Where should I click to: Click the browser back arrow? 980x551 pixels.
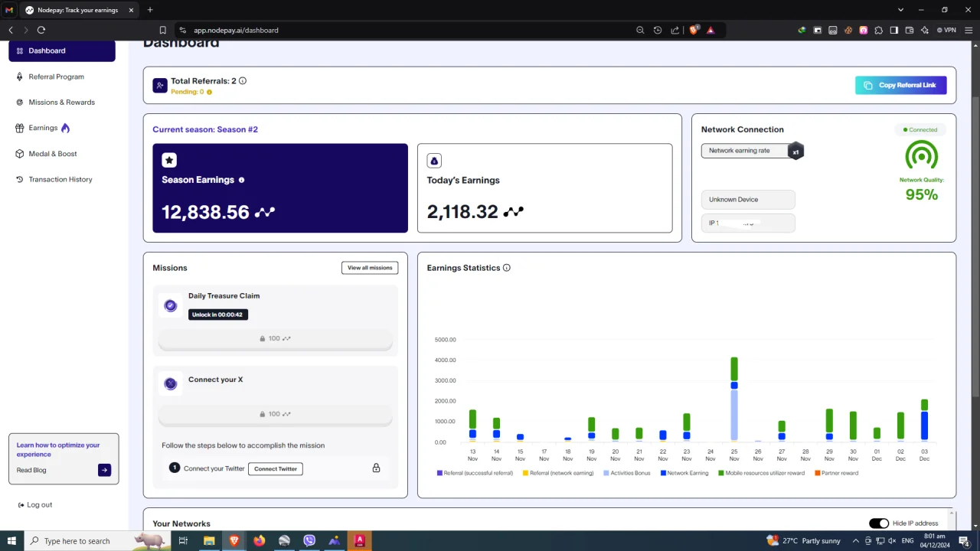click(x=11, y=30)
